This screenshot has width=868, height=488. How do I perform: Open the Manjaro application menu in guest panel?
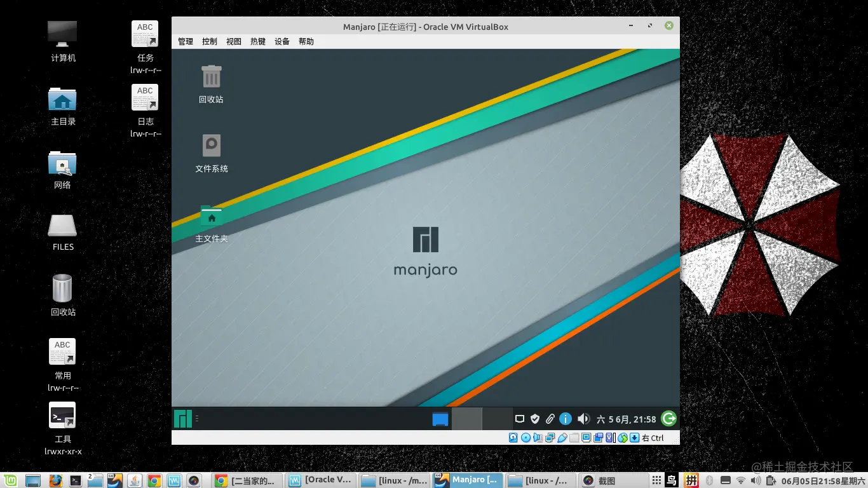pos(183,419)
